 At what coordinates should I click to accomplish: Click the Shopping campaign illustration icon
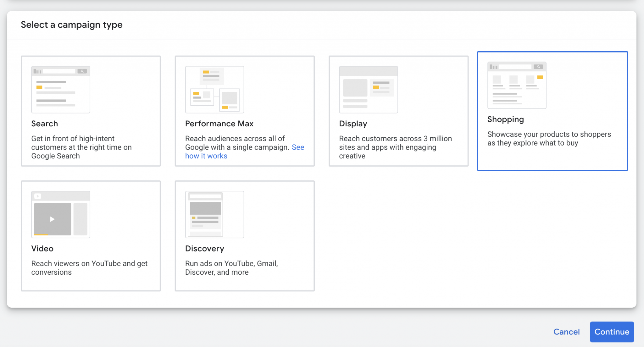[x=517, y=85]
